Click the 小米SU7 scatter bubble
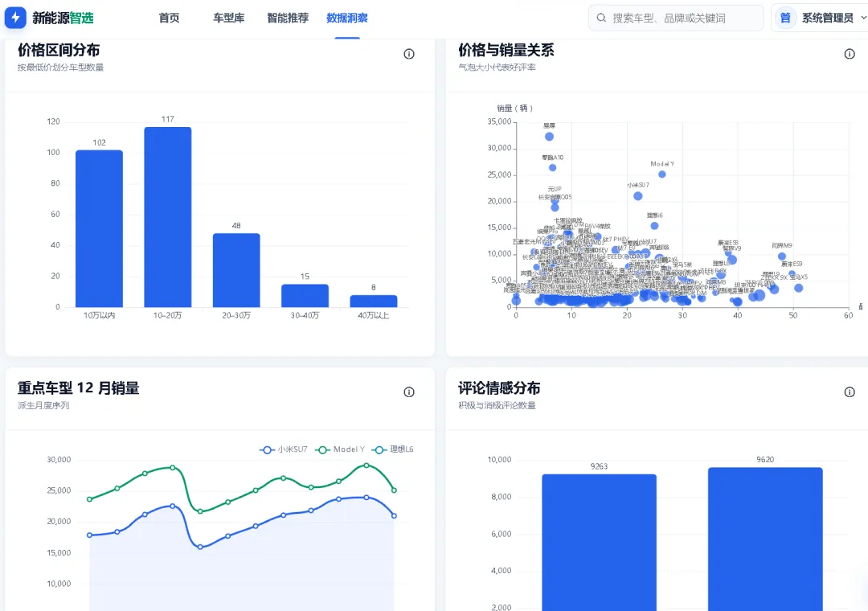 pyautogui.click(x=637, y=196)
